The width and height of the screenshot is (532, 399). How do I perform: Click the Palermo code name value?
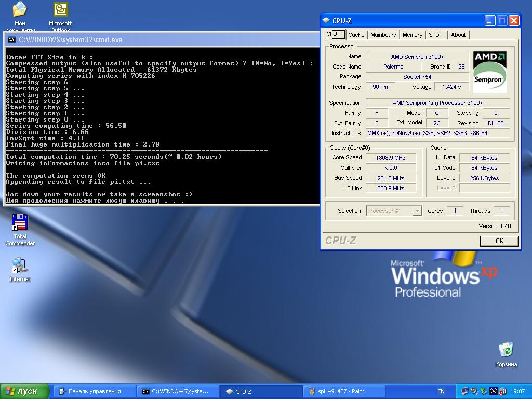(393, 66)
